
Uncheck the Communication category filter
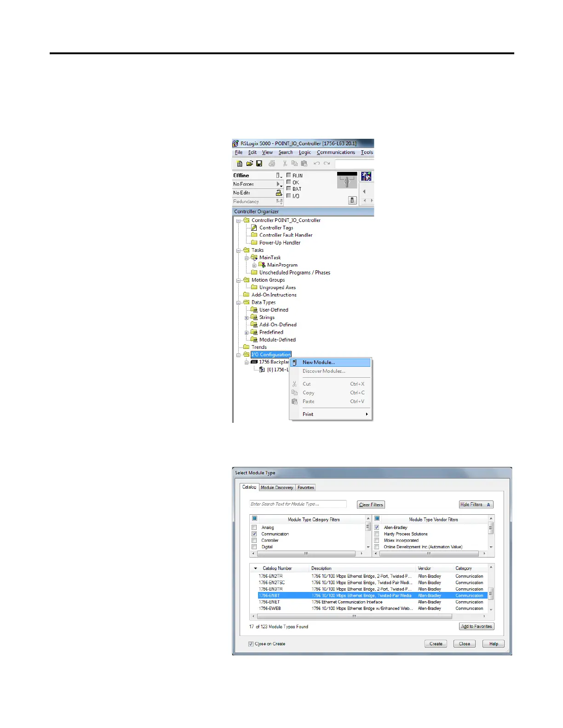[254, 534]
